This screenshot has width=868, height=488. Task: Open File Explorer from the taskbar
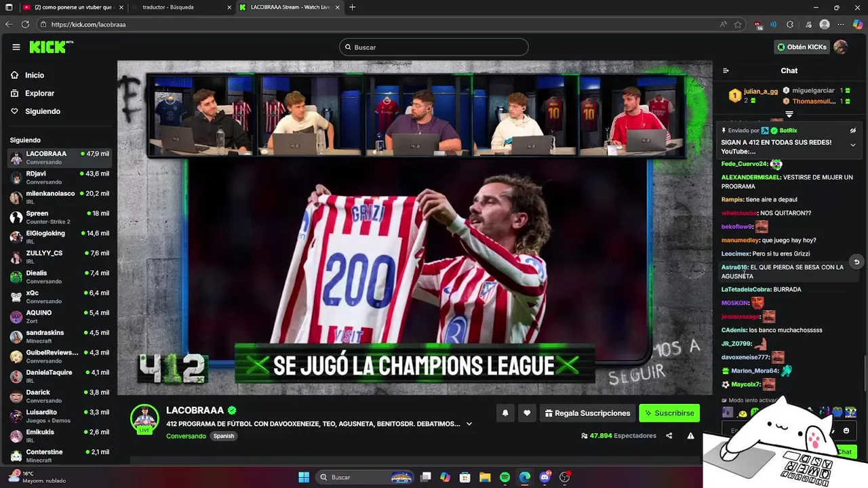pyautogui.click(x=485, y=477)
